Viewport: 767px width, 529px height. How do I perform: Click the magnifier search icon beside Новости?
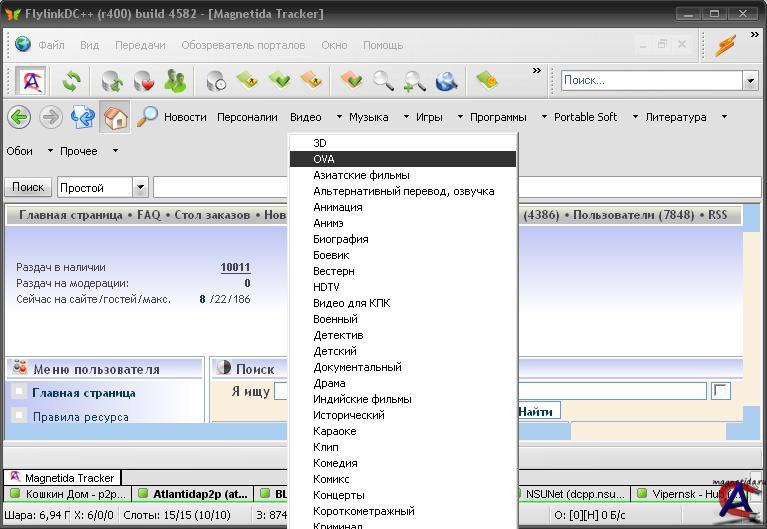coord(147,117)
